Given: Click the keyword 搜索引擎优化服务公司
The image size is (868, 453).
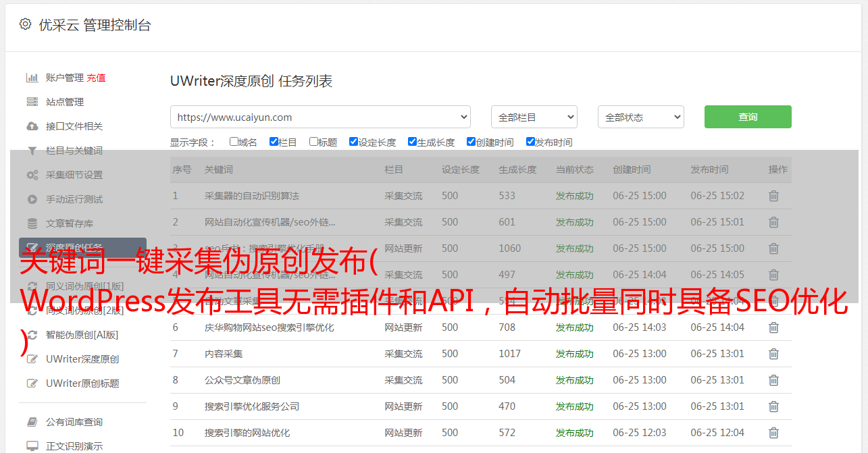Looking at the screenshot, I should pos(252,406).
